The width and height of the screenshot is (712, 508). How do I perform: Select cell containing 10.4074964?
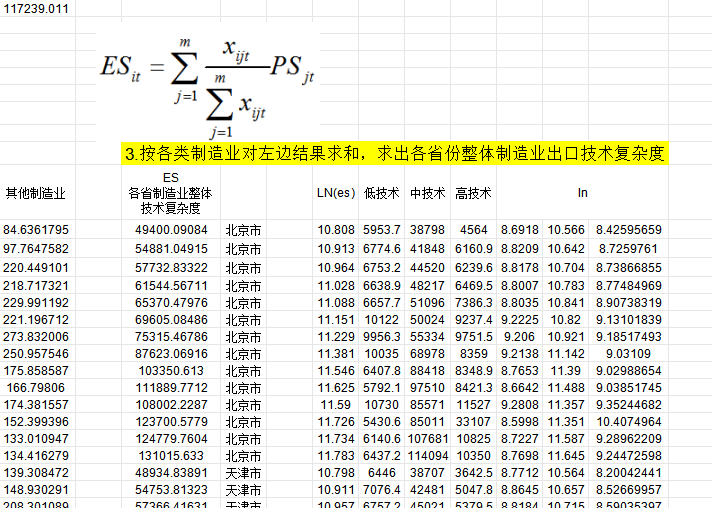627,421
